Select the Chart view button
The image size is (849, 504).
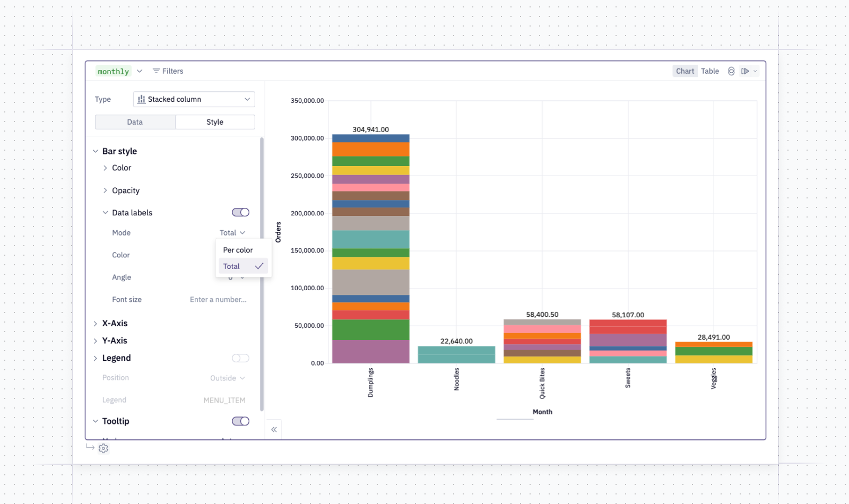pos(685,71)
